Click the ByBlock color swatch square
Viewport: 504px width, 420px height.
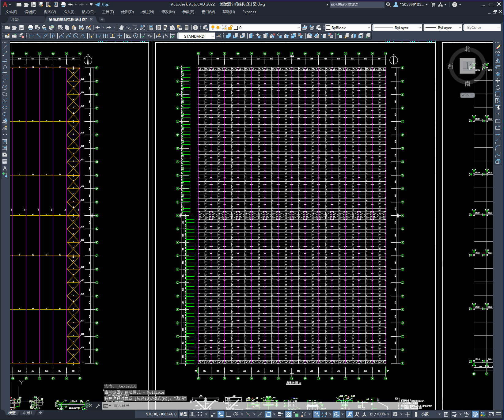coord(328,28)
